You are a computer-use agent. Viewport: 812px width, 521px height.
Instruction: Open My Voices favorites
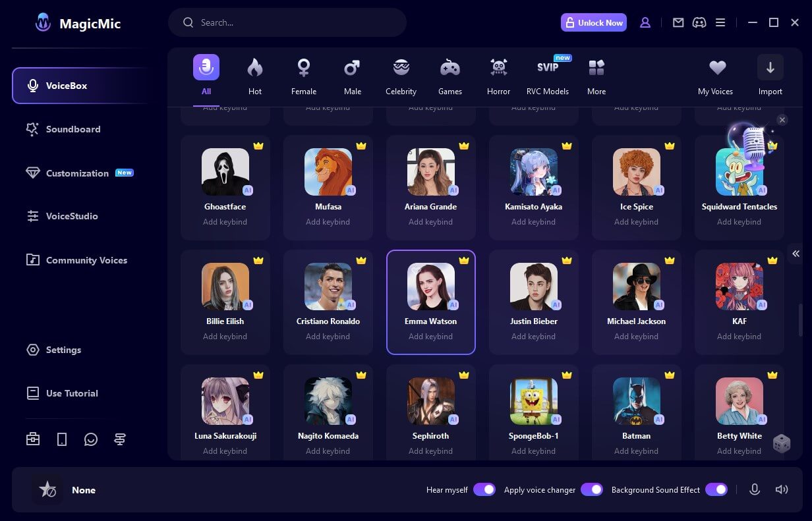coord(716,75)
